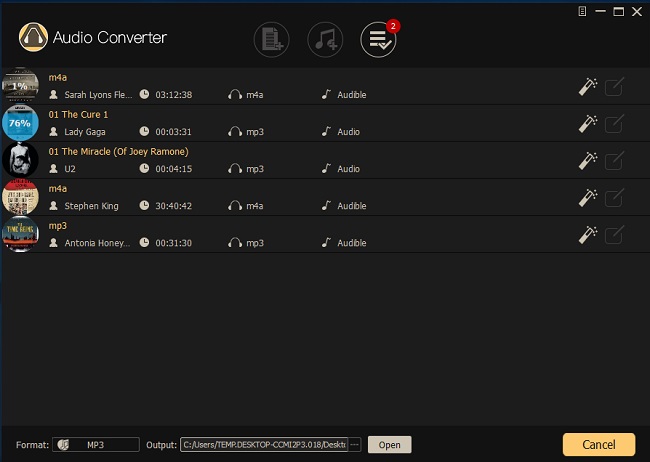The image size is (650, 462).
Task: Click the duration 03:12:38
Action: 174,95
